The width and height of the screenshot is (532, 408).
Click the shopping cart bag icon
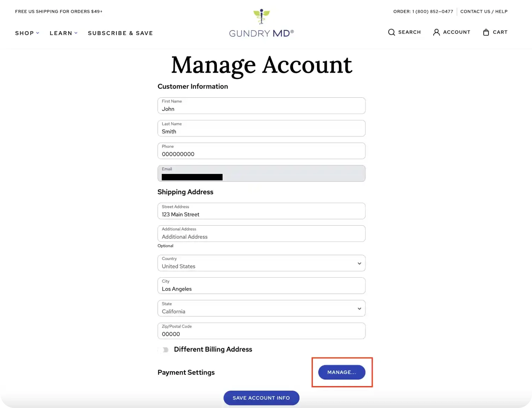(486, 32)
